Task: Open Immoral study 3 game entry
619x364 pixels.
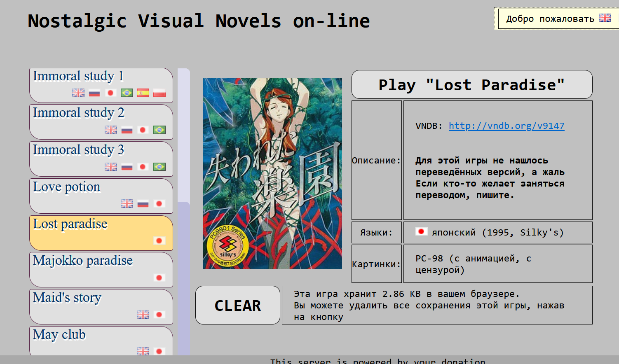Action: click(101, 159)
